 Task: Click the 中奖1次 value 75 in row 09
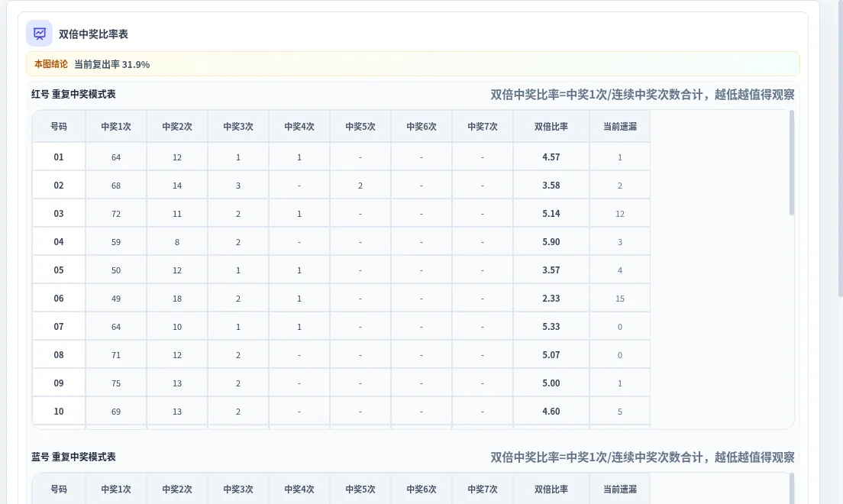(116, 383)
